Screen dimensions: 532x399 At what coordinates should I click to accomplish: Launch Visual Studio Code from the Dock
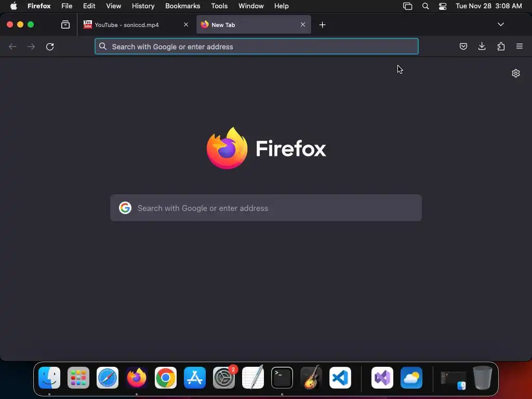[340, 378]
